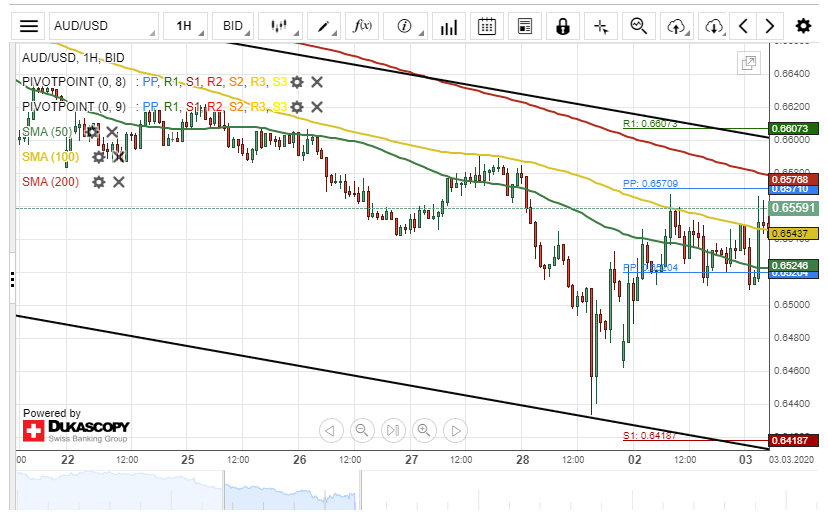Click the 0.66073 green price tag
The height and width of the screenshot is (517, 828).
tap(794, 128)
